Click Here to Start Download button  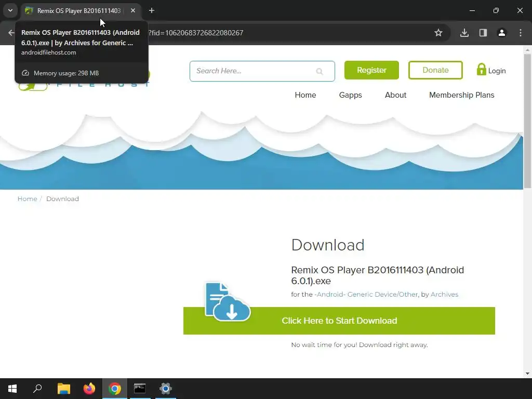pyautogui.click(x=339, y=321)
